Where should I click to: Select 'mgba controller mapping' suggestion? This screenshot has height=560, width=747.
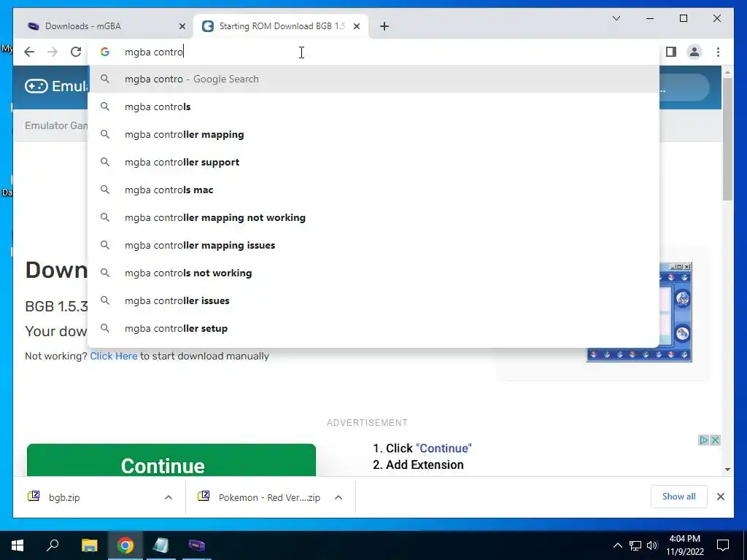click(373, 134)
